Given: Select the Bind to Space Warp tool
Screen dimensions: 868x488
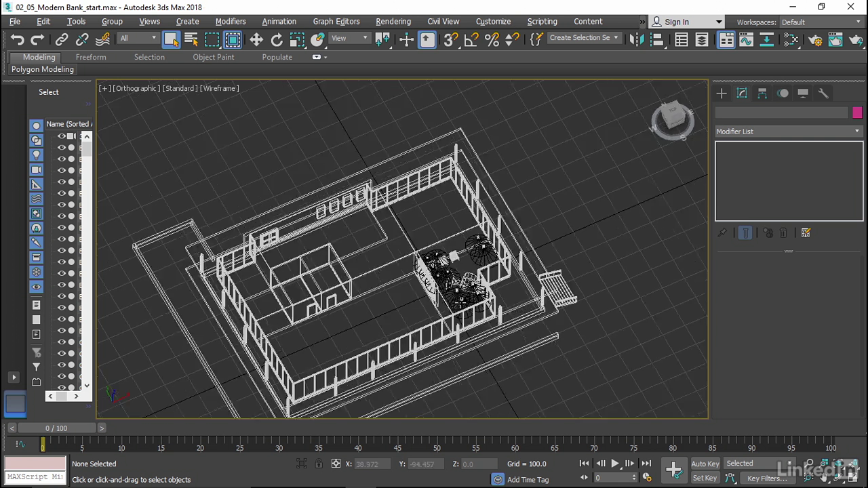Looking at the screenshot, I should point(104,40).
